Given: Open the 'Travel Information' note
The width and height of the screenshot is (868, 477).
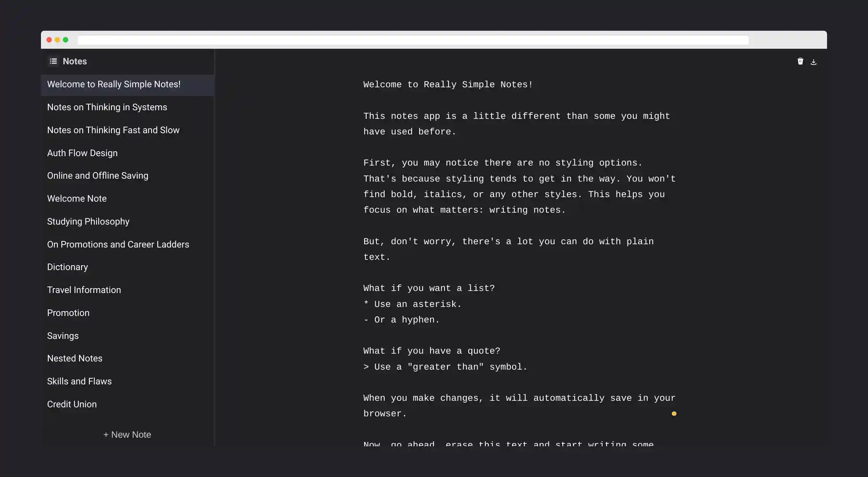Looking at the screenshot, I should click(84, 290).
